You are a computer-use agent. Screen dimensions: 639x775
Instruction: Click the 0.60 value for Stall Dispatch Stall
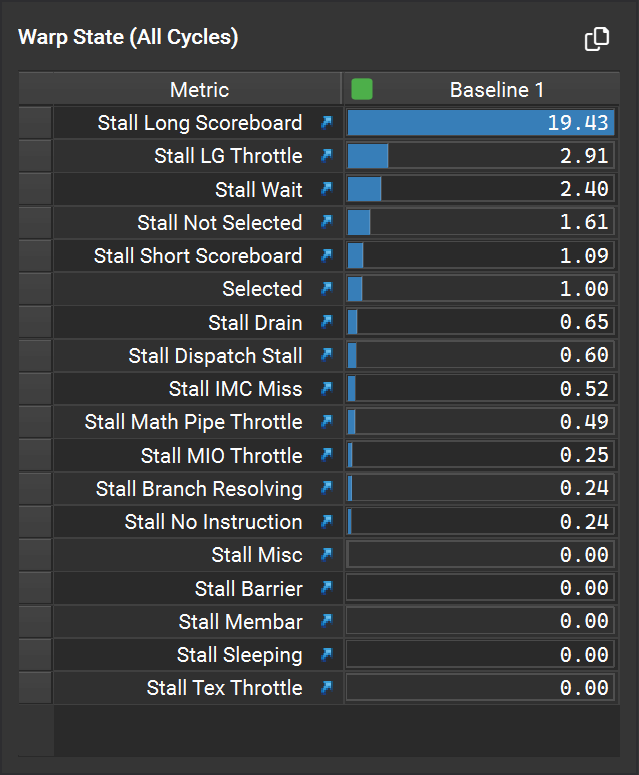(x=584, y=355)
